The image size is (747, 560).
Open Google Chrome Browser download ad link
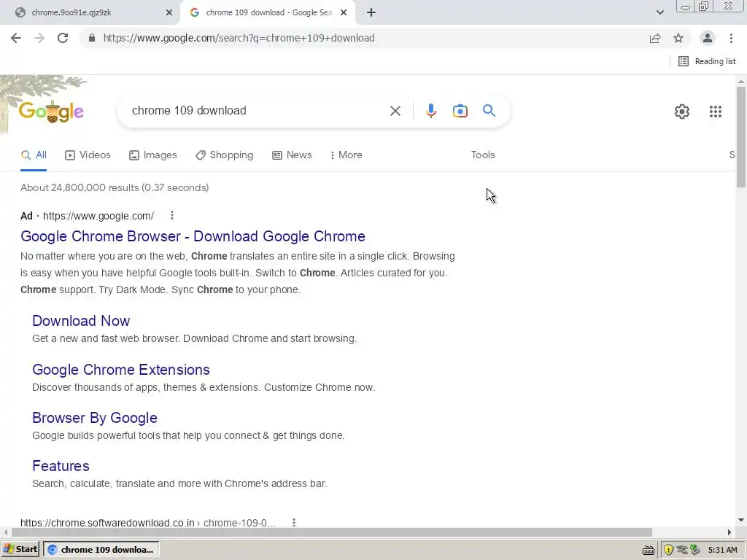coord(193,236)
